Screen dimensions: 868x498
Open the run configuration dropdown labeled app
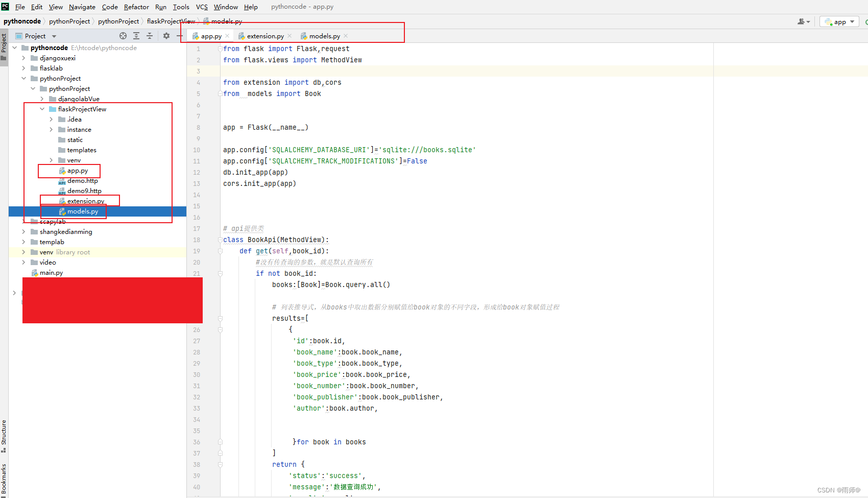click(x=839, y=21)
